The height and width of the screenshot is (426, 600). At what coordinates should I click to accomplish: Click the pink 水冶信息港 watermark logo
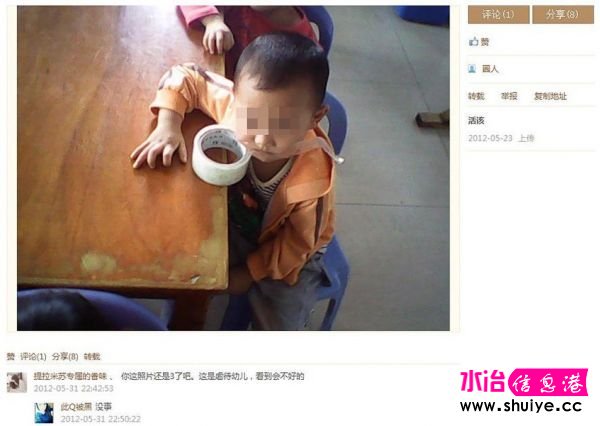pos(524,382)
